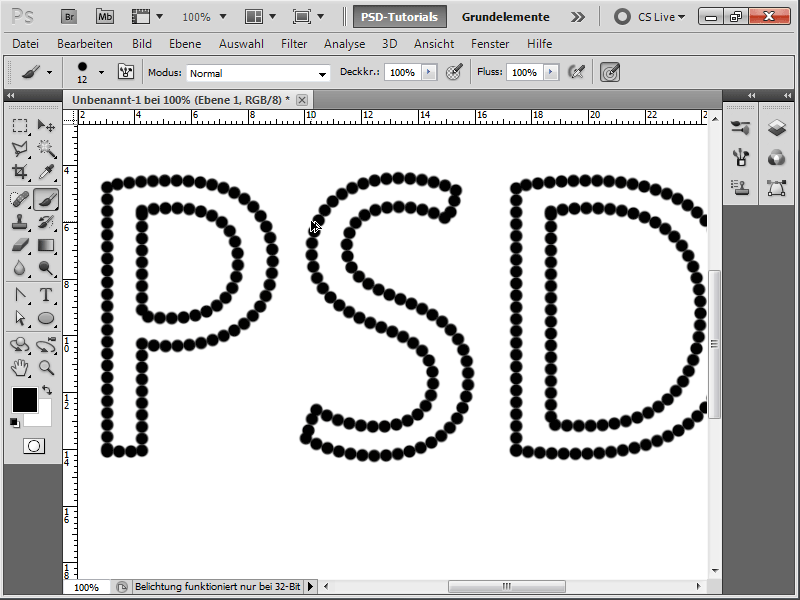Close the Unbenannt-1 document tab
Screen dimensions: 800x600
pos(302,100)
